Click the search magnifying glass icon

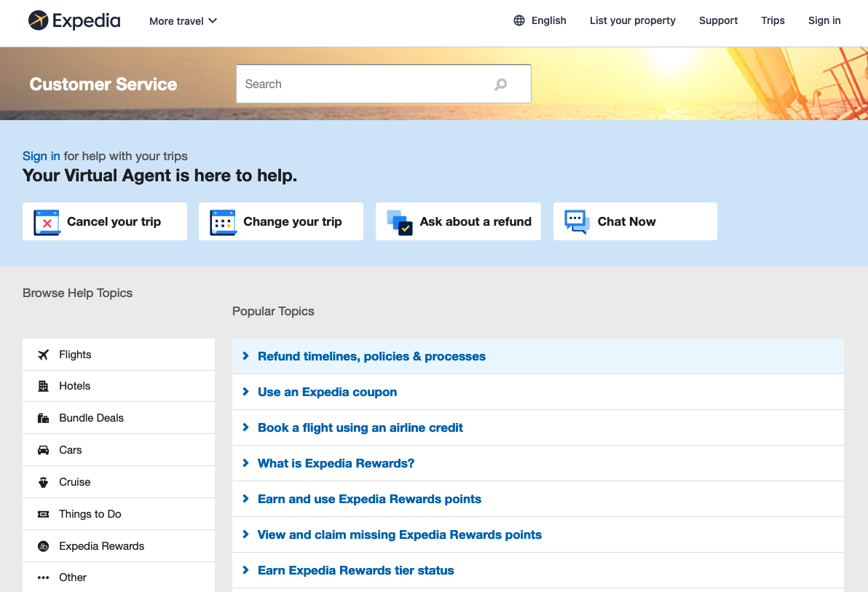point(500,84)
